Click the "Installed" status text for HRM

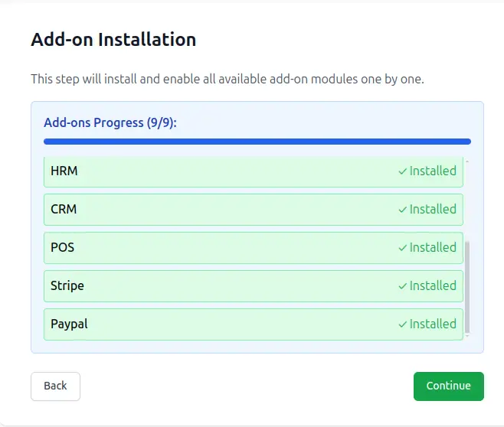pyautogui.click(x=433, y=171)
